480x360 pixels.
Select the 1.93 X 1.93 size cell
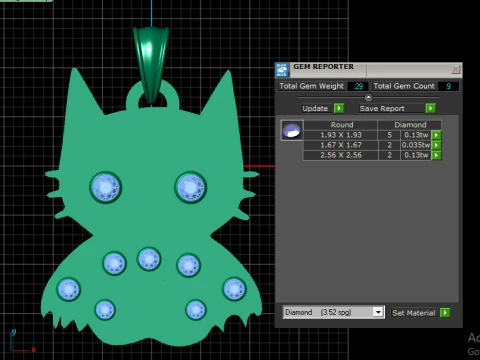pyautogui.click(x=341, y=135)
